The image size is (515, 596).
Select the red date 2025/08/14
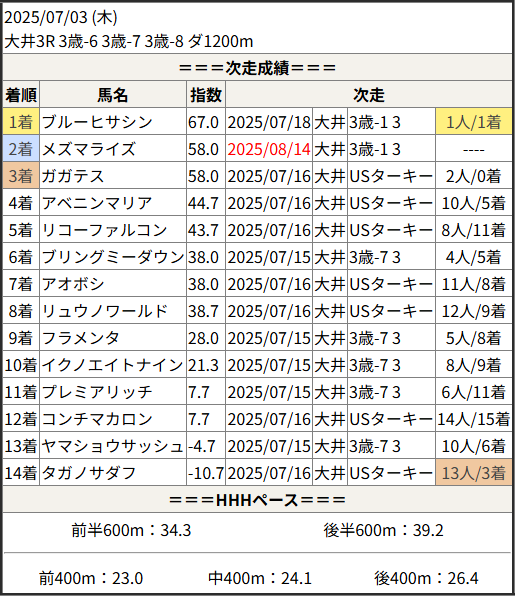[269, 149]
